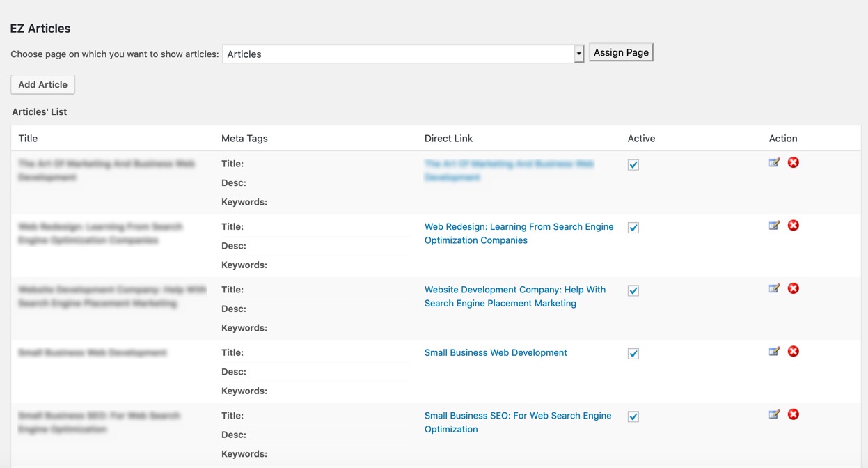This screenshot has height=468, width=868.
Task: Delete the Website Development Company article
Action: [793, 288]
